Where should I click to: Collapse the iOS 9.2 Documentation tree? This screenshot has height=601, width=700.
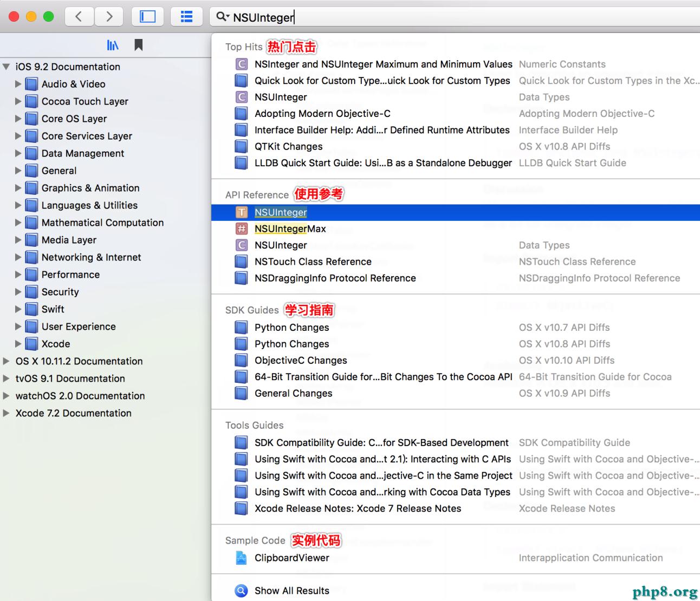[x=7, y=67]
